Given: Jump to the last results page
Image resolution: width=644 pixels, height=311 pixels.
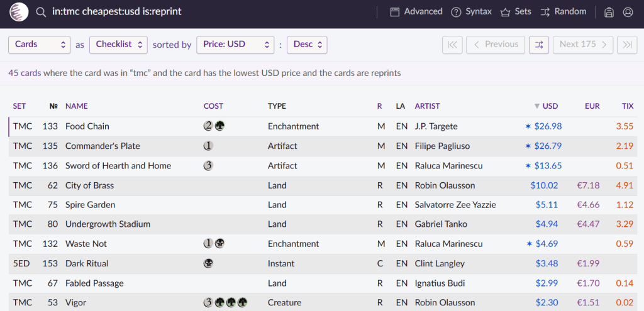Looking at the screenshot, I should [x=627, y=45].
